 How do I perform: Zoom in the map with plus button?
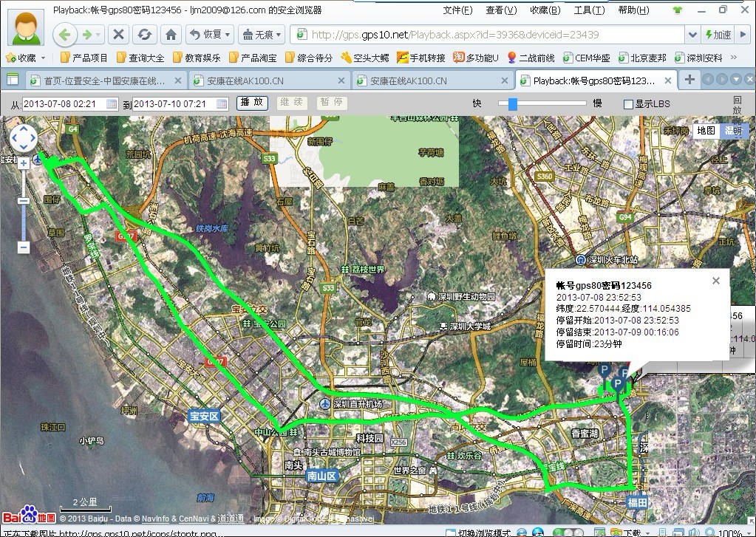click(x=24, y=163)
